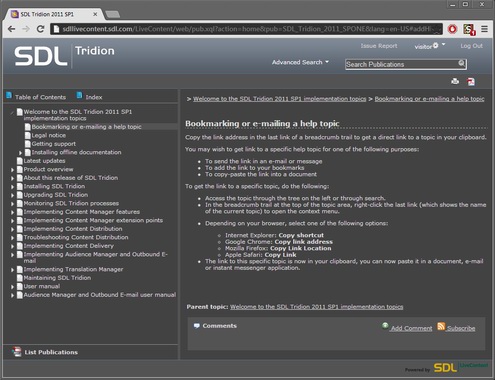Click page icon beside Getting support

point(28,144)
